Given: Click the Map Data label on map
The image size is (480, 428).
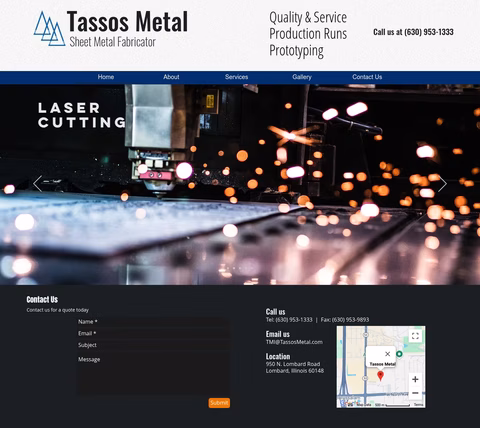Looking at the screenshot, I should (x=364, y=405).
